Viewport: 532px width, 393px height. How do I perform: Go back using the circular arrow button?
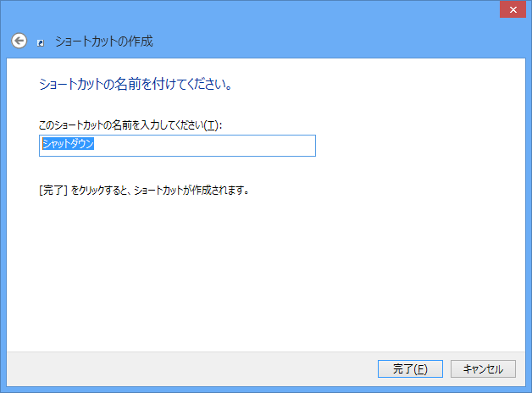(19, 41)
